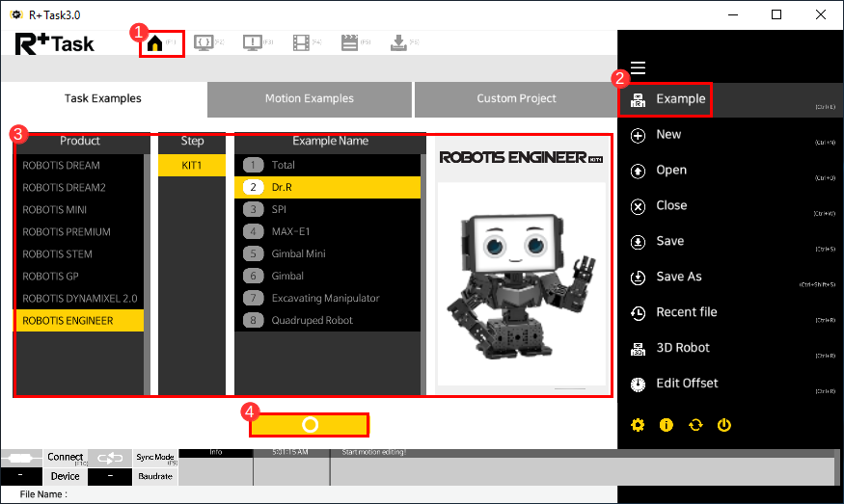844x504 pixels.
Task: Select ROBOTIS DYNAMIXEL 2.0 product
Action: (x=79, y=298)
